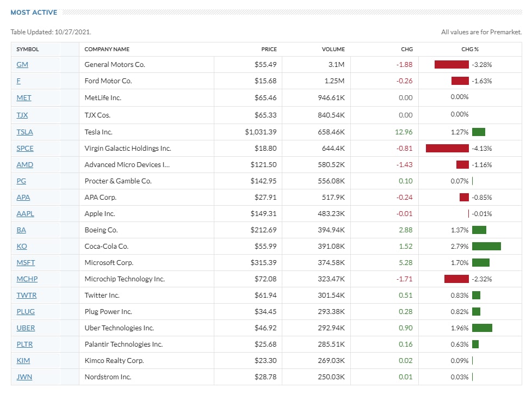Viewport: 532px width, 394px height.
Task: Click Tesla's change value 12.96
Action: pyautogui.click(x=404, y=132)
